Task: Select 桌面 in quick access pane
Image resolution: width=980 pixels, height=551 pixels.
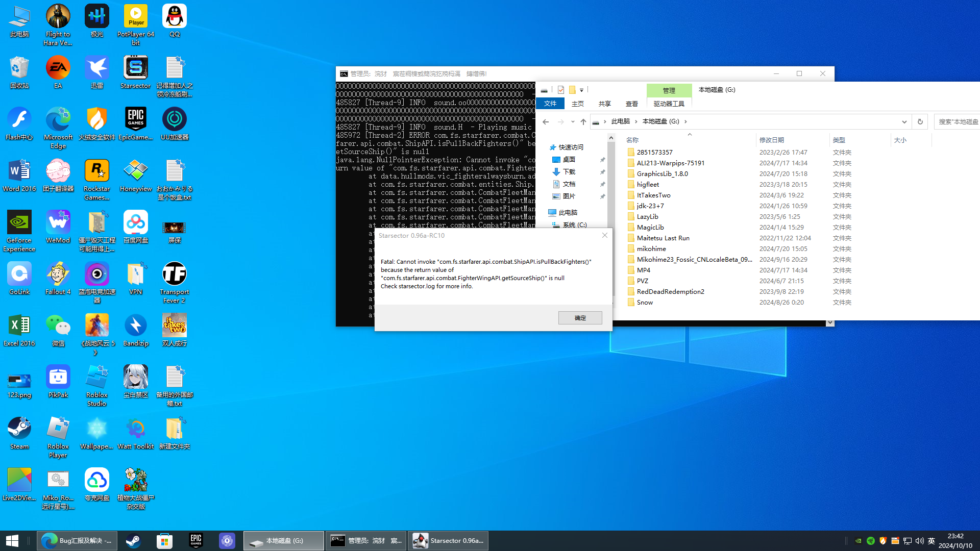Action: [569, 160]
